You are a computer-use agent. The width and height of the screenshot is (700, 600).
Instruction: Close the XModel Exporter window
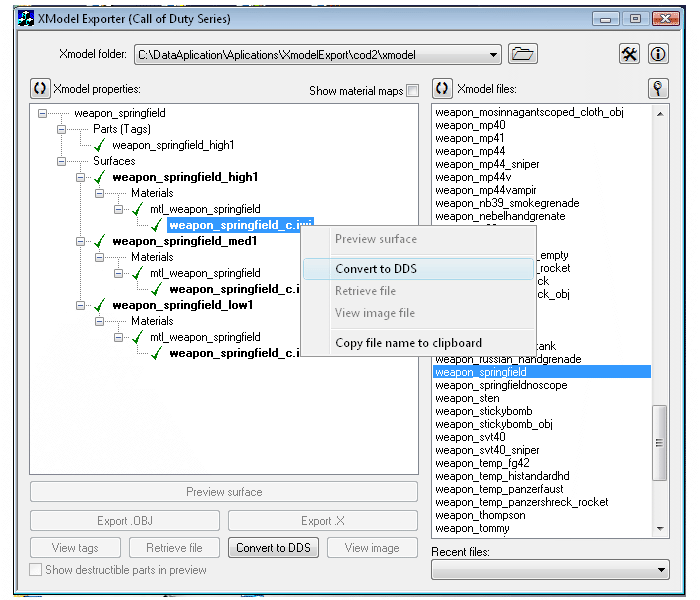click(x=665, y=19)
